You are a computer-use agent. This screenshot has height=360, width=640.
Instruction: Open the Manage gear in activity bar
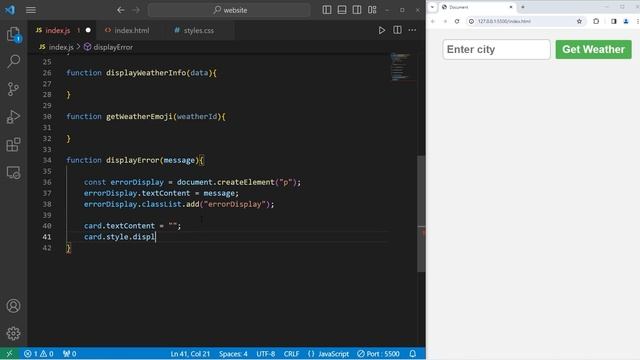point(13,333)
